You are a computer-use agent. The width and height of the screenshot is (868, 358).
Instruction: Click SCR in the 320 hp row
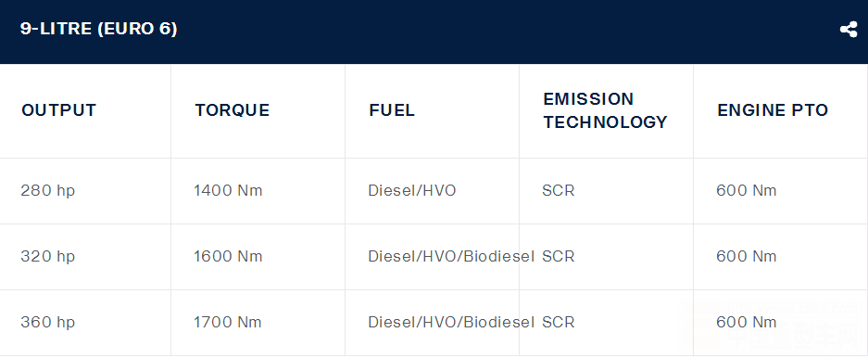click(559, 257)
